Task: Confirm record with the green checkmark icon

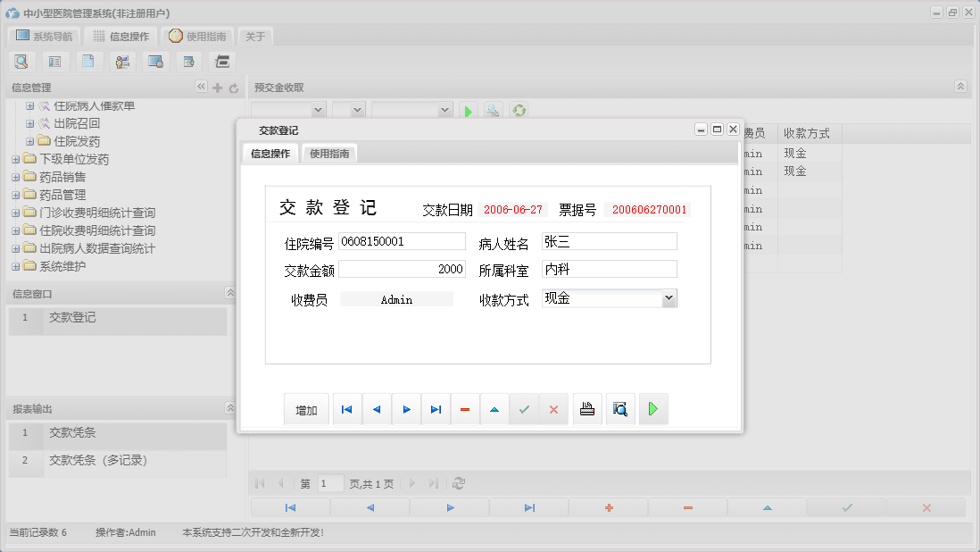Action: click(x=524, y=409)
